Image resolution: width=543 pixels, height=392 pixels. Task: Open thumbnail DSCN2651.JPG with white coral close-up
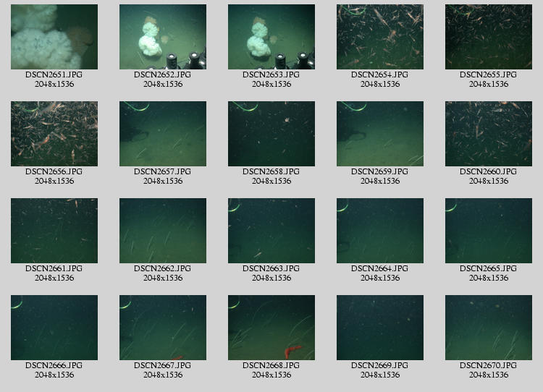pos(54,37)
